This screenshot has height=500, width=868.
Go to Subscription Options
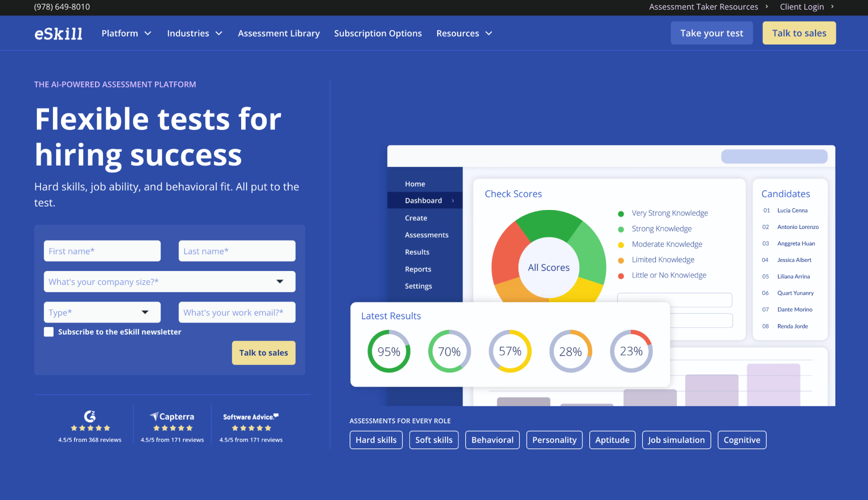pos(378,33)
